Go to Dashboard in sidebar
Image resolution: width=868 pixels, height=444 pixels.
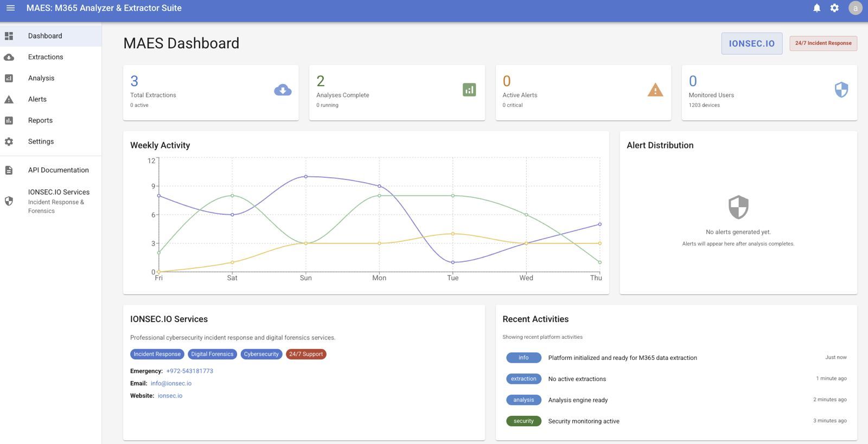pos(50,36)
